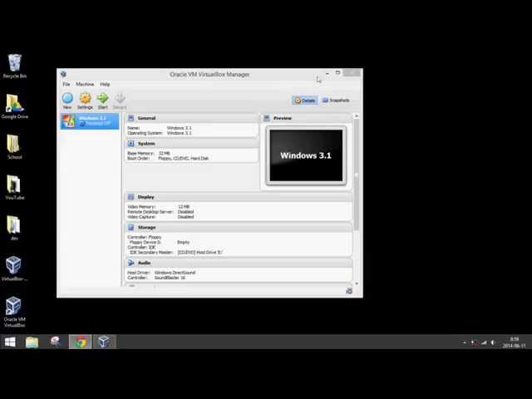This screenshot has width=532, height=399.
Task: Click the scroll down arrow in details pane
Action: pyautogui.click(x=357, y=283)
